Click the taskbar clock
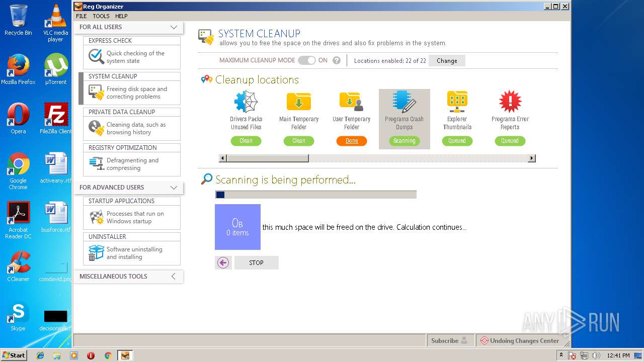 click(618, 355)
